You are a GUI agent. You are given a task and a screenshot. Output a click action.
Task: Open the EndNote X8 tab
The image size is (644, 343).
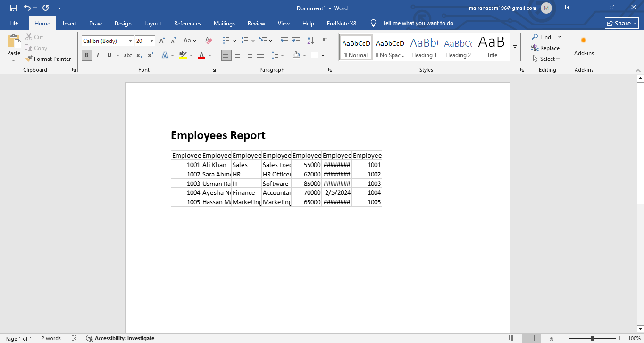pyautogui.click(x=342, y=23)
